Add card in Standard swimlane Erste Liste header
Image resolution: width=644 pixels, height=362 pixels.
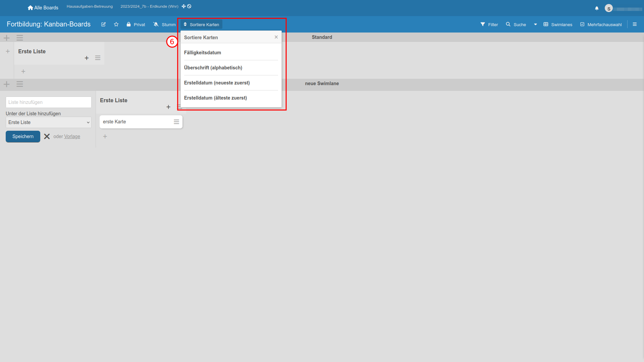pos(87,58)
